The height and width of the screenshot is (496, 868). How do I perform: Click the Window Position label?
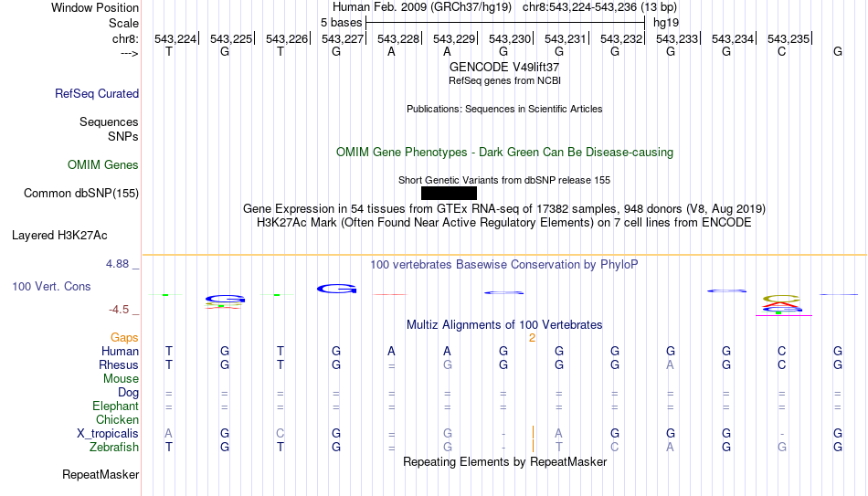(95, 7)
